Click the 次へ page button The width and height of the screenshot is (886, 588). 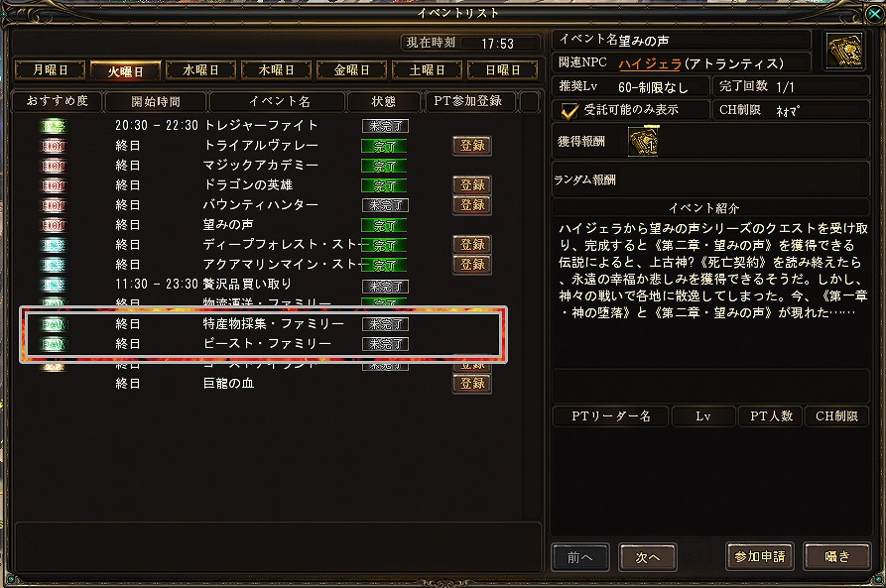648,557
